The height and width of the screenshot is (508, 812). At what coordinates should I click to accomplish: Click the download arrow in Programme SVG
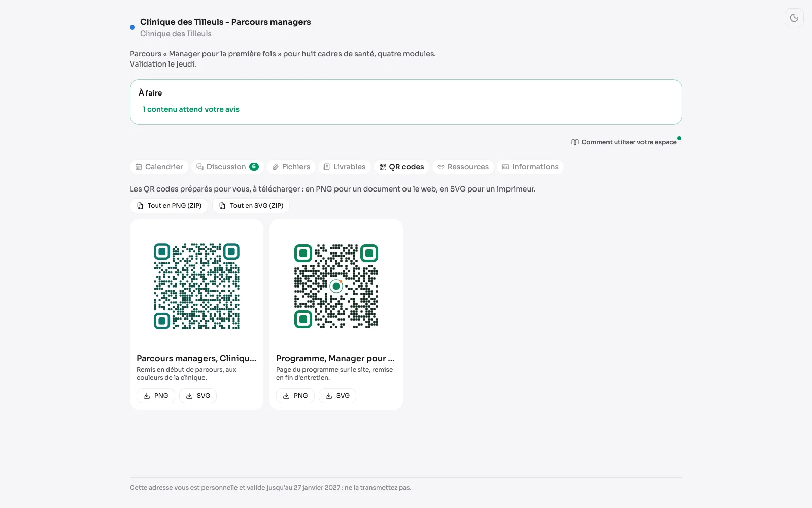(x=329, y=396)
